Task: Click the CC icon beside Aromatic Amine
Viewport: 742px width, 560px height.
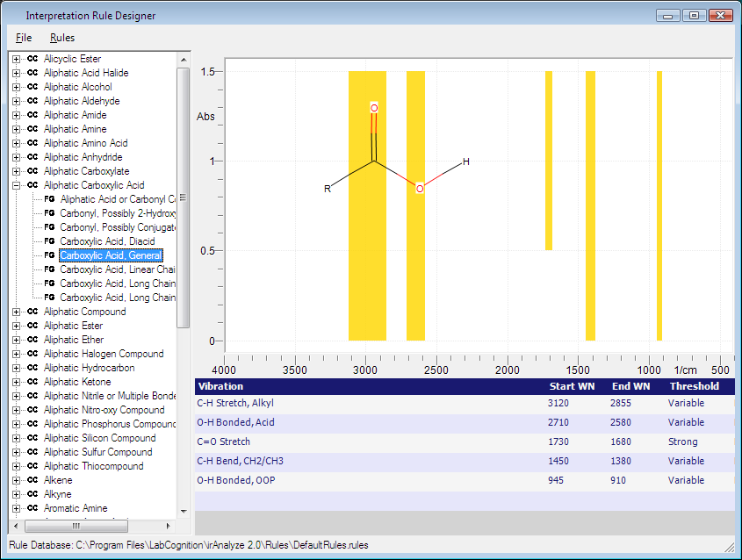Action: [32, 508]
